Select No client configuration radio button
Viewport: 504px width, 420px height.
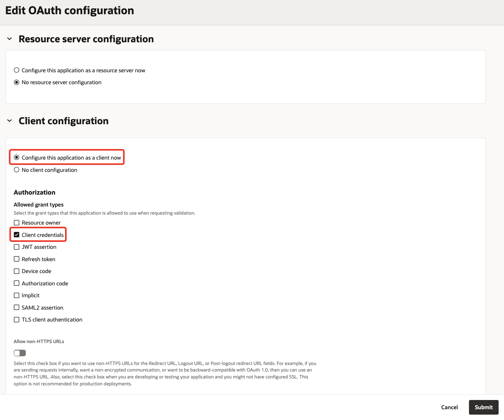click(17, 170)
